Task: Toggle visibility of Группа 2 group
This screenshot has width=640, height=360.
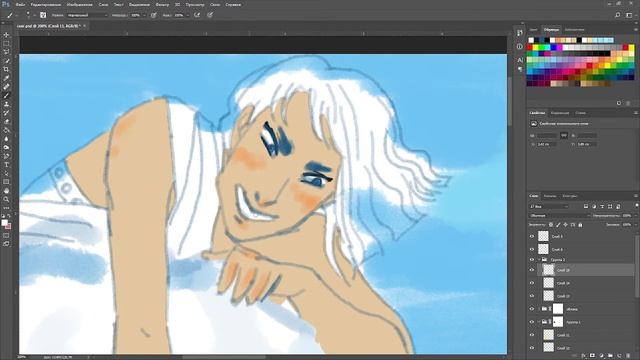Action: [x=532, y=260]
